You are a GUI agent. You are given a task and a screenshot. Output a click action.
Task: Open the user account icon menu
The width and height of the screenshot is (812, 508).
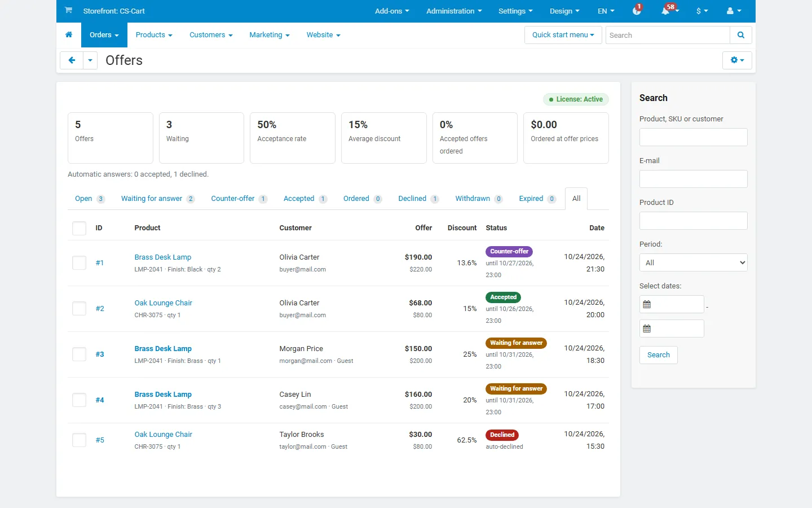[734, 11]
